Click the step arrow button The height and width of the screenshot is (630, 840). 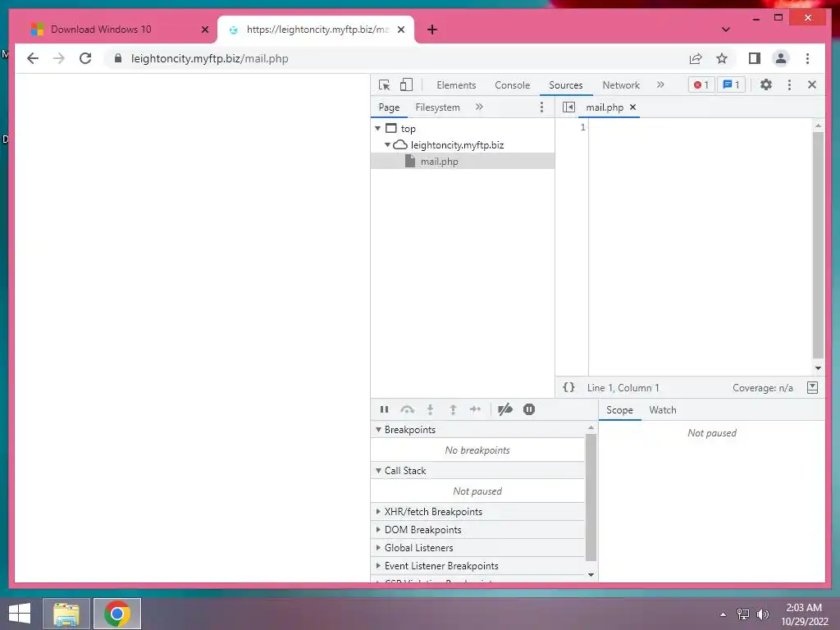tap(475, 409)
